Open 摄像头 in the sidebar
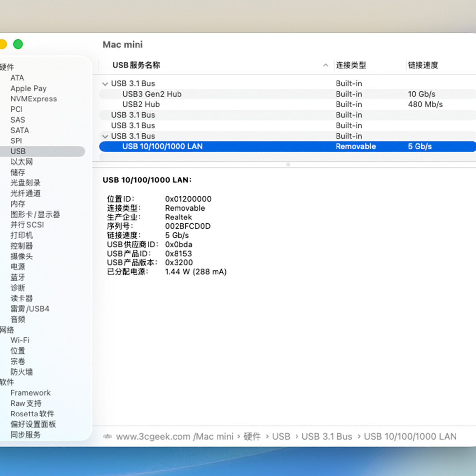This screenshot has height=476, width=476. click(x=21, y=256)
